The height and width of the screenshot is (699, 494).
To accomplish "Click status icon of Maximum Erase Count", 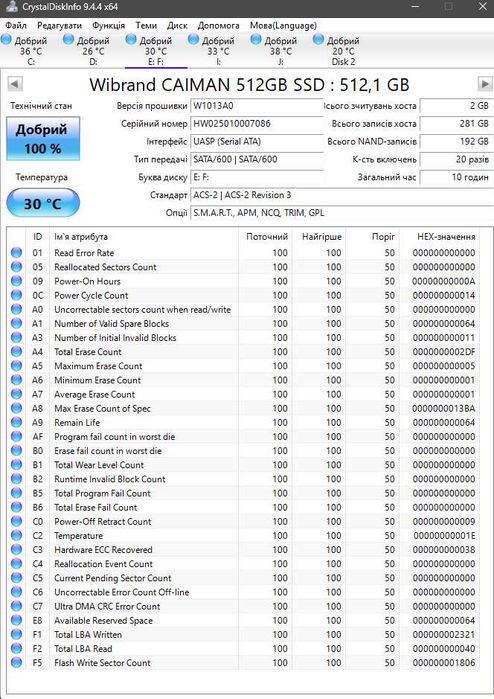I will pos(16,366).
